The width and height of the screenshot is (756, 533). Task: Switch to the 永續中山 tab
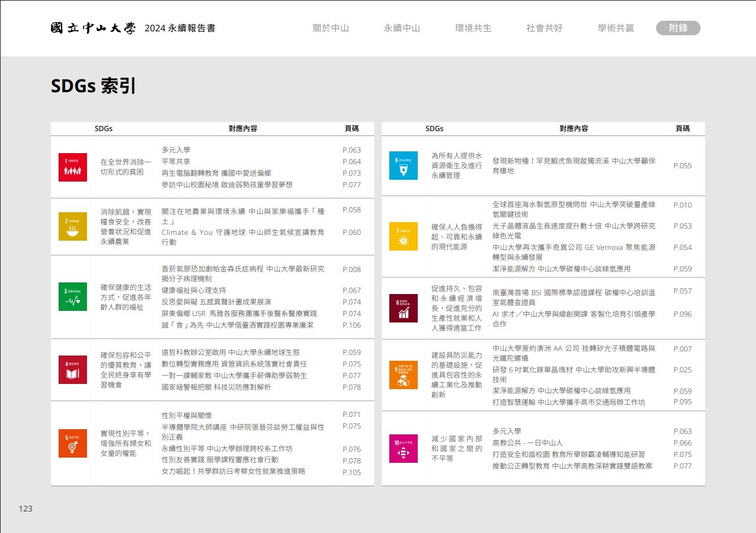401,28
